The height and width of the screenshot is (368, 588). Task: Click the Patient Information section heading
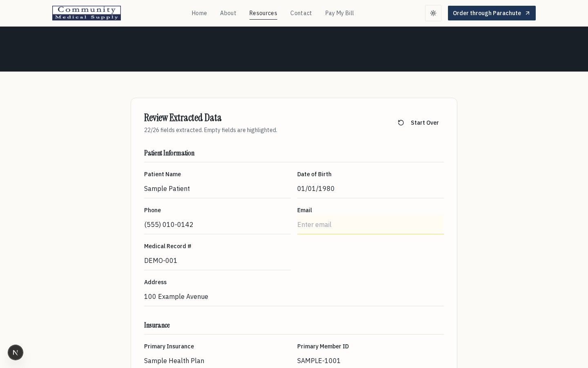click(x=169, y=153)
